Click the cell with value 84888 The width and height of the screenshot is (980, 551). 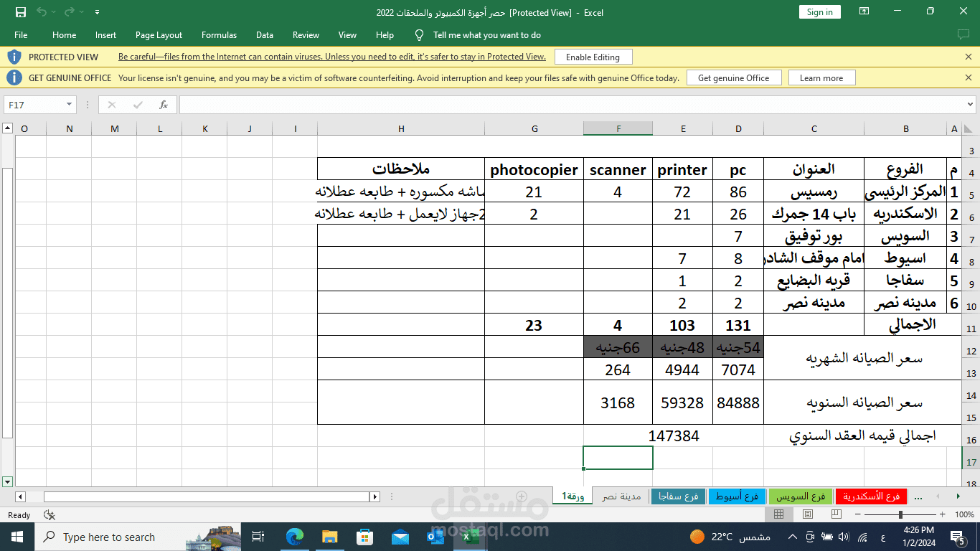[x=738, y=402]
